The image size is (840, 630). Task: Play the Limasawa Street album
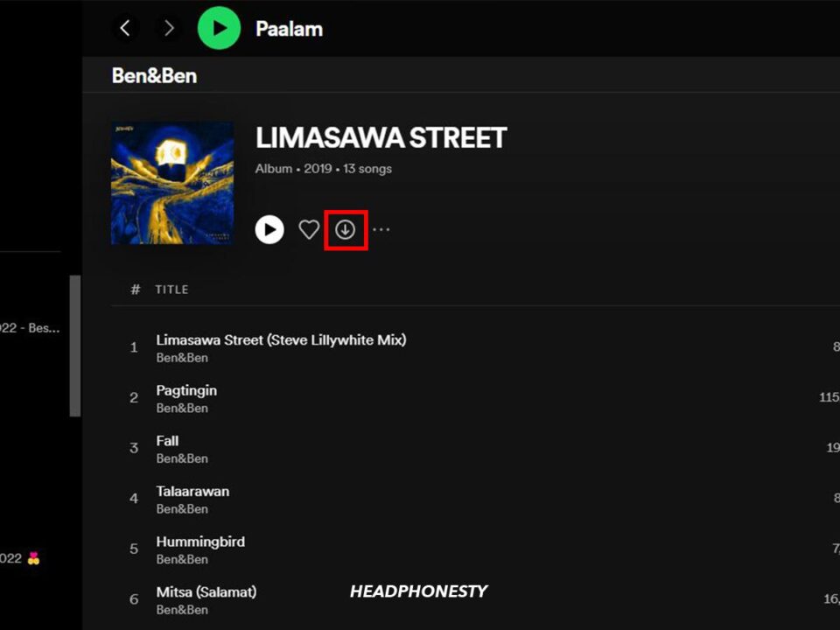coord(269,230)
